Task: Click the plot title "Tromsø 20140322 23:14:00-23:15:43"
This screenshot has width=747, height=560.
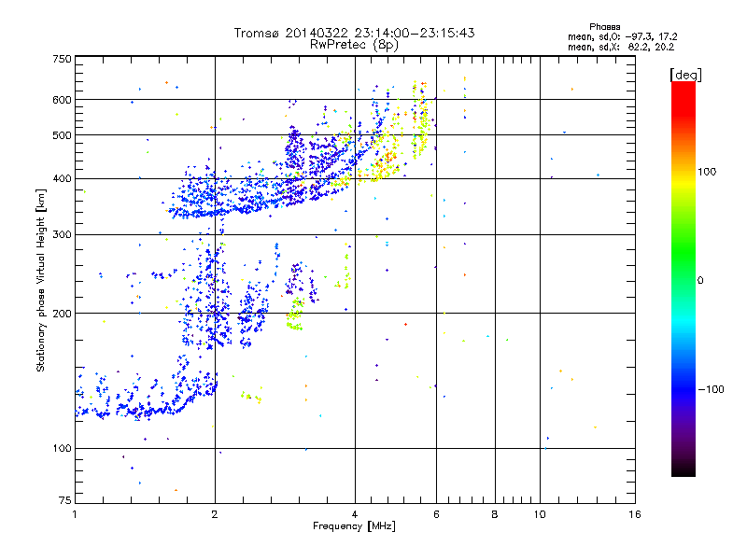Action: click(x=354, y=33)
